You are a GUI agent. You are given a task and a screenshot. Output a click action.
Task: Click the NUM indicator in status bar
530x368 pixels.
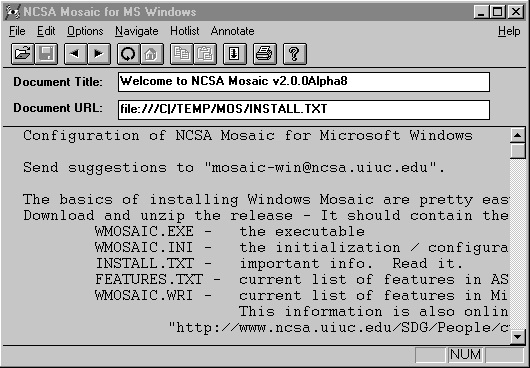point(465,355)
